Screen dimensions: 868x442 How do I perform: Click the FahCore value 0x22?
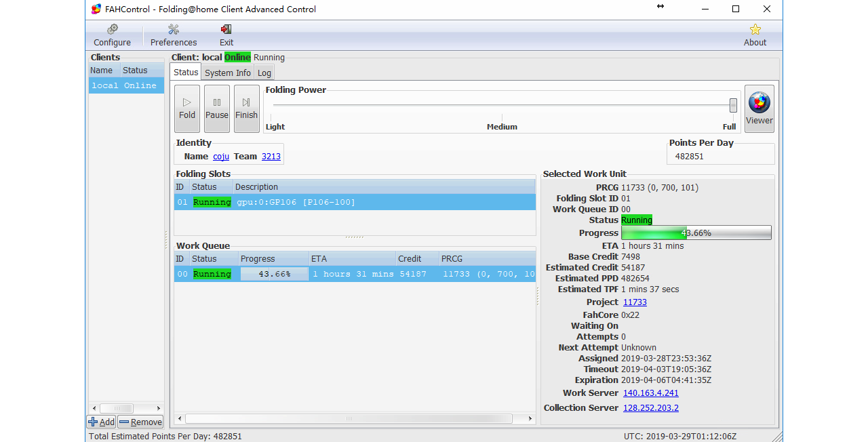(631, 315)
